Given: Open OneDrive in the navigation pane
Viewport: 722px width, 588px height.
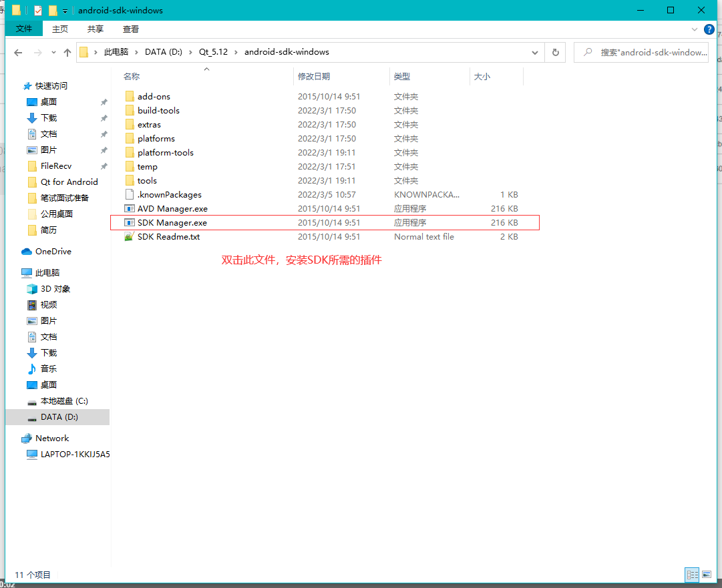Looking at the screenshot, I should 53,251.
